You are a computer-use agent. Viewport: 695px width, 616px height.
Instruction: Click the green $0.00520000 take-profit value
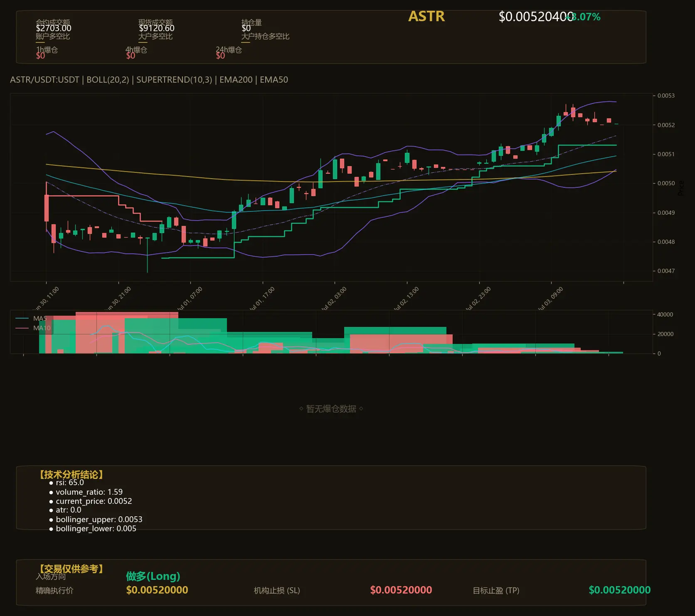click(620, 590)
